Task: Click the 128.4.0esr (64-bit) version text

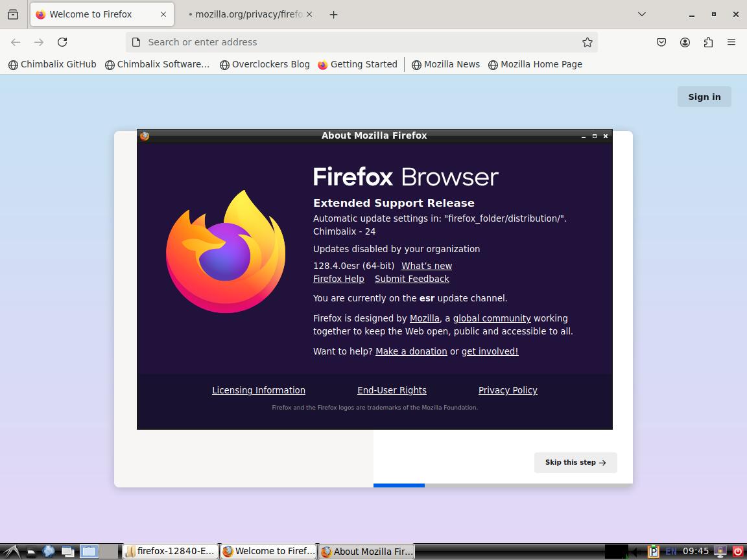Action: click(353, 266)
